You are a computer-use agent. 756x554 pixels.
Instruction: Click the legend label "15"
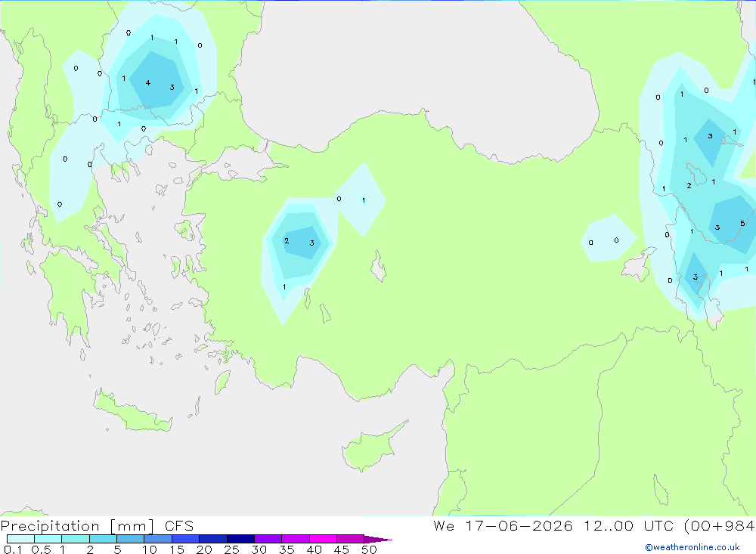(177, 549)
